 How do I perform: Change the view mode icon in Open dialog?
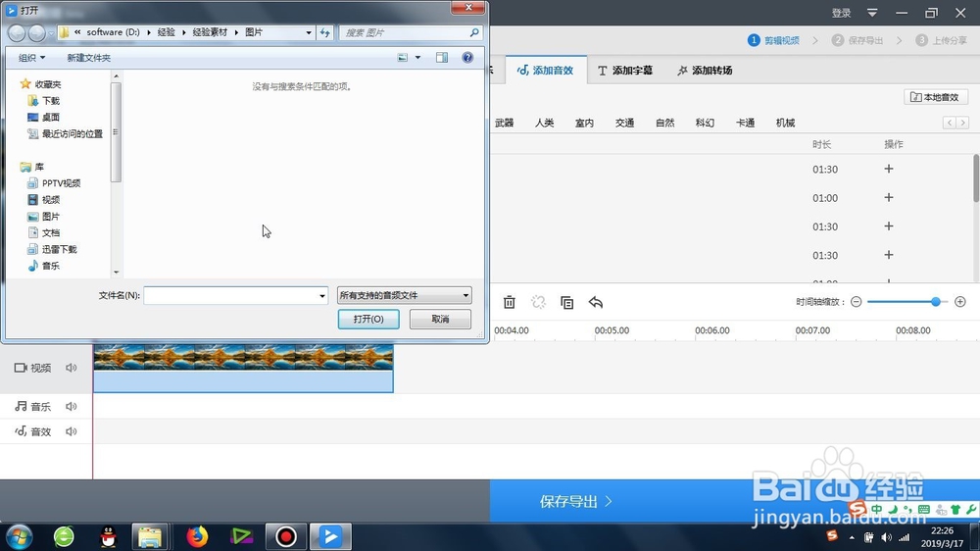(403, 58)
